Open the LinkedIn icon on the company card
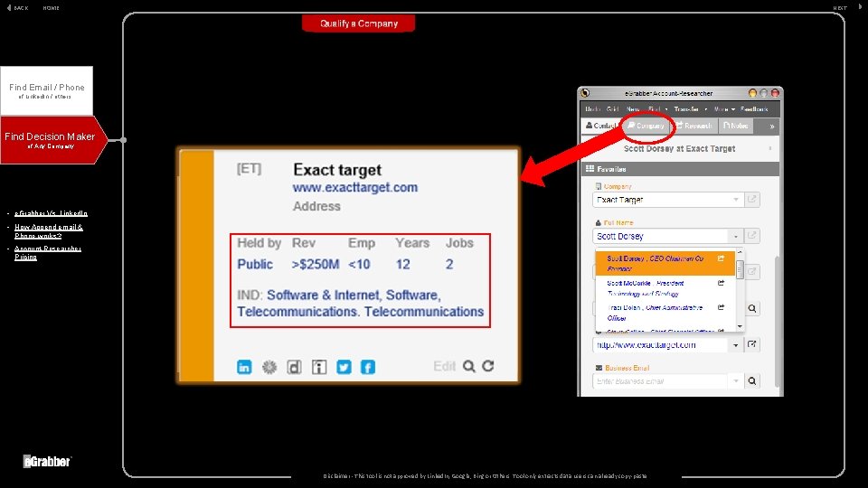 tap(244, 367)
